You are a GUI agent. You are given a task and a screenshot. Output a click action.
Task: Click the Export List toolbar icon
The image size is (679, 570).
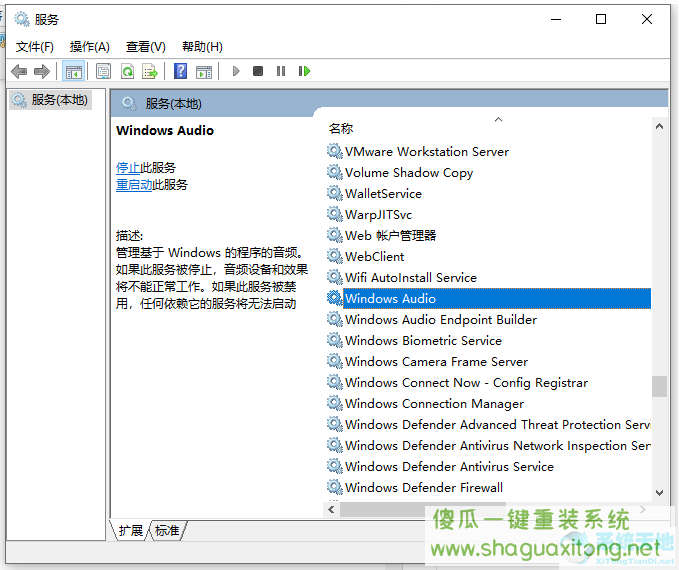150,71
